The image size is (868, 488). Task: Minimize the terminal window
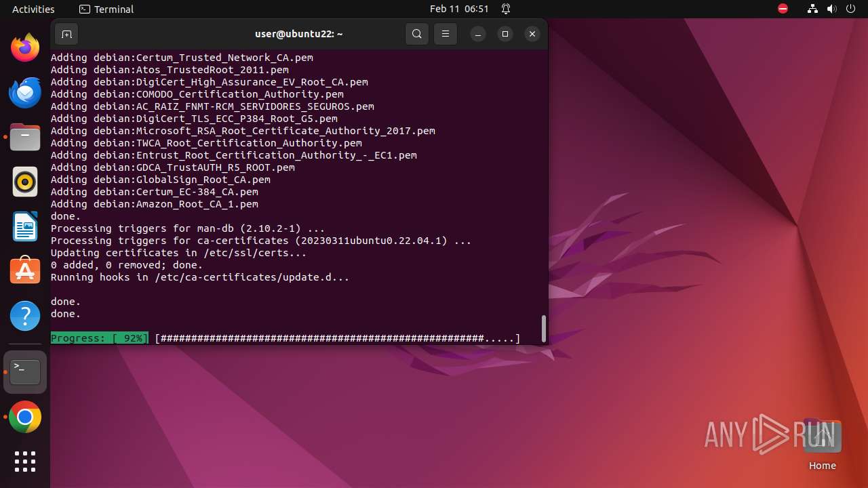click(478, 34)
